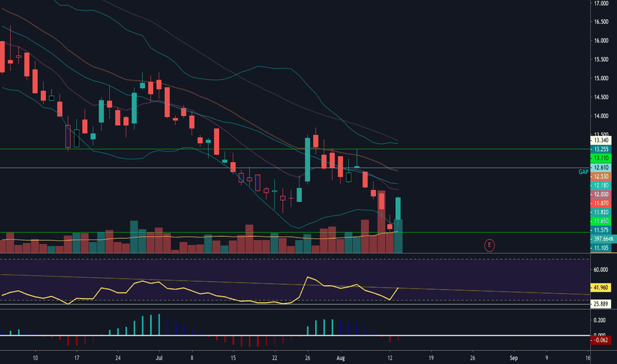
Task: Select the red -0.062 histogram value
Action: 601,340
